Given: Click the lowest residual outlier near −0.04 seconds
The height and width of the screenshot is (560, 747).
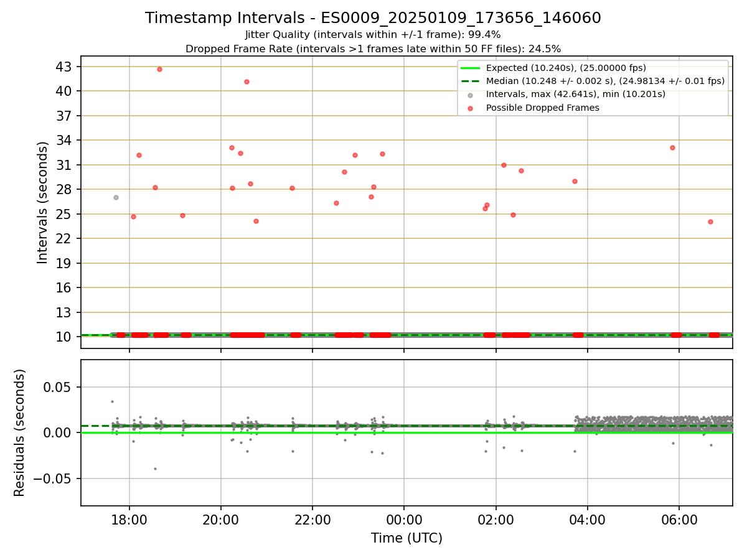Looking at the screenshot, I should click(x=155, y=469).
